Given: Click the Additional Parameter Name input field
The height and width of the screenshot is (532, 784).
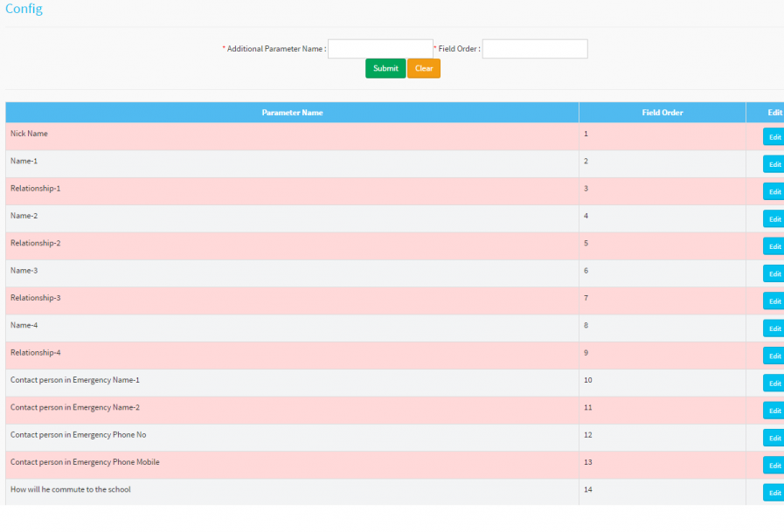Looking at the screenshot, I should coord(380,49).
